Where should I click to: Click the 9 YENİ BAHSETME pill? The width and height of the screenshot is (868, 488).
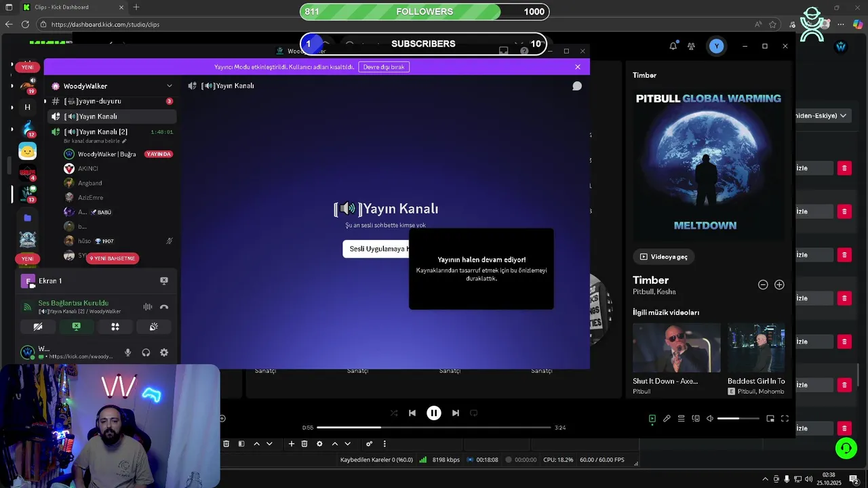112,258
